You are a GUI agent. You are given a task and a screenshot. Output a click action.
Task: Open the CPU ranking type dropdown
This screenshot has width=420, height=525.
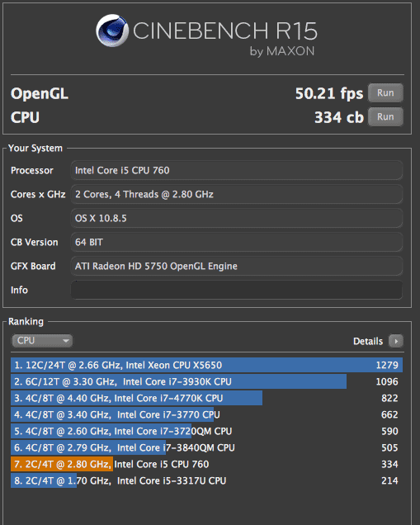[42, 341]
